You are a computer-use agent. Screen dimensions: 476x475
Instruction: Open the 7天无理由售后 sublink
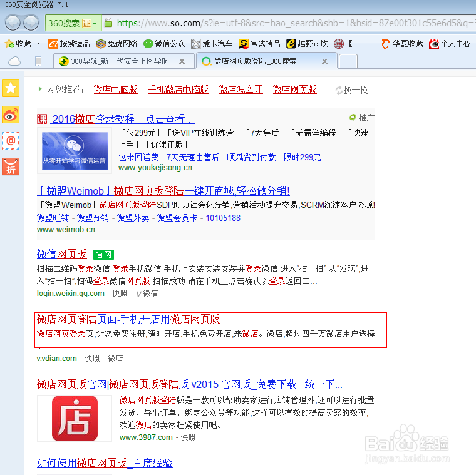193,157
